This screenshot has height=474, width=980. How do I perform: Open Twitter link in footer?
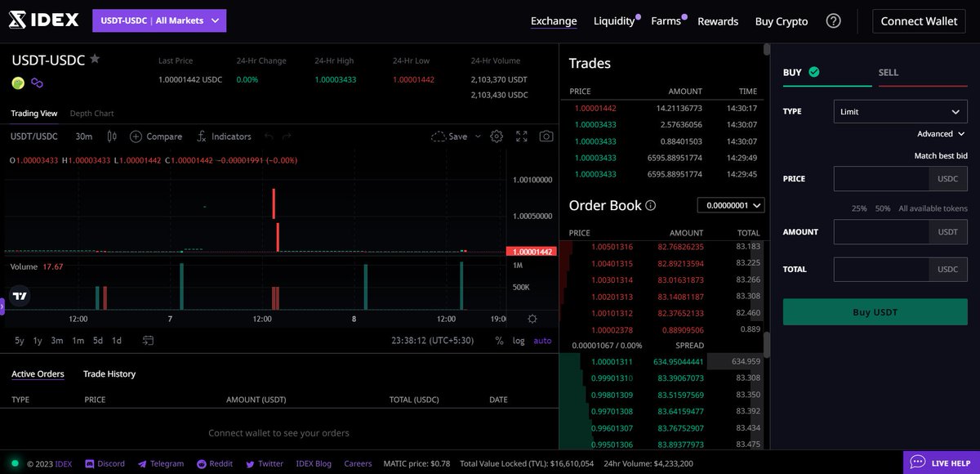[265, 463]
